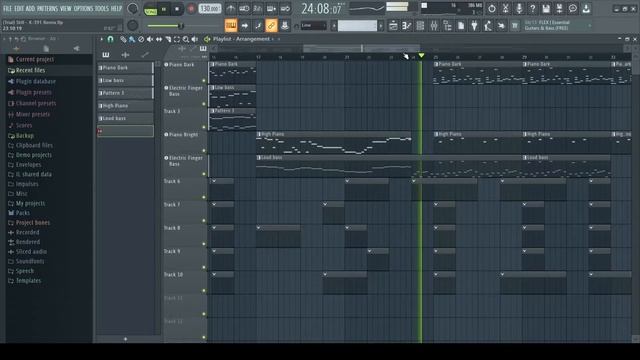Select previous pattern with left arrow

pos(333,26)
